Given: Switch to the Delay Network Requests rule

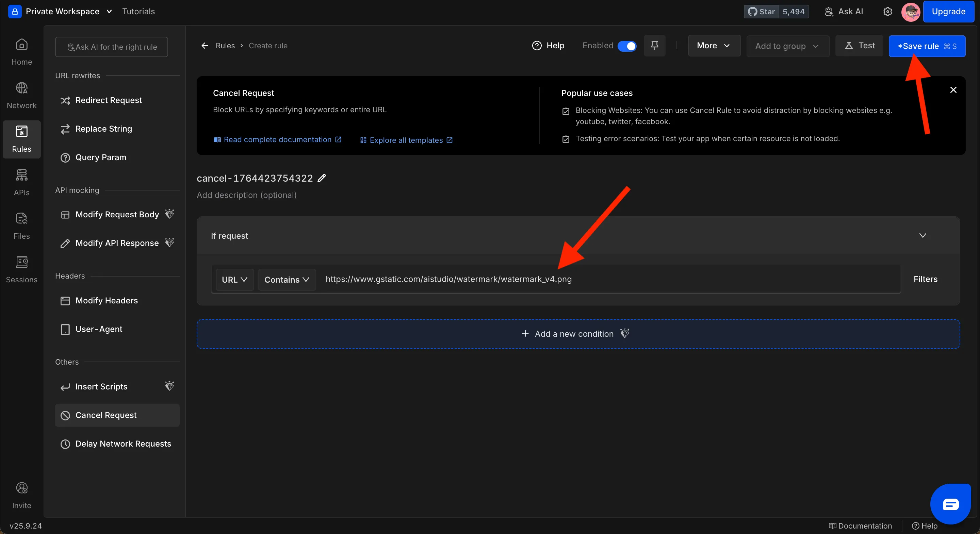Looking at the screenshot, I should (123, 444).
